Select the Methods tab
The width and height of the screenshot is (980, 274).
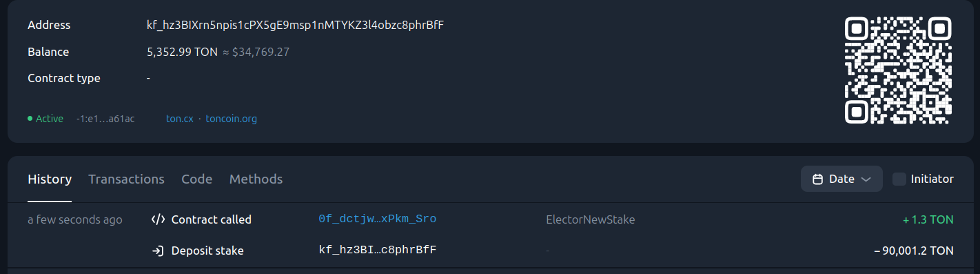(256, 179)
